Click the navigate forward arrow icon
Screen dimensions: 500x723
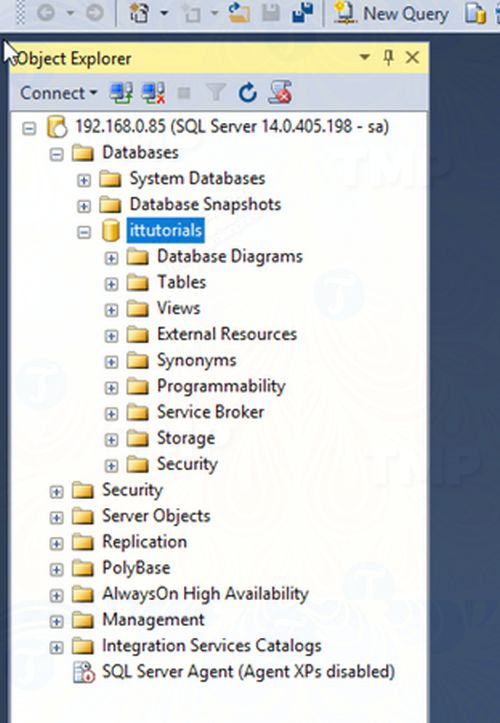click(95, 13)
